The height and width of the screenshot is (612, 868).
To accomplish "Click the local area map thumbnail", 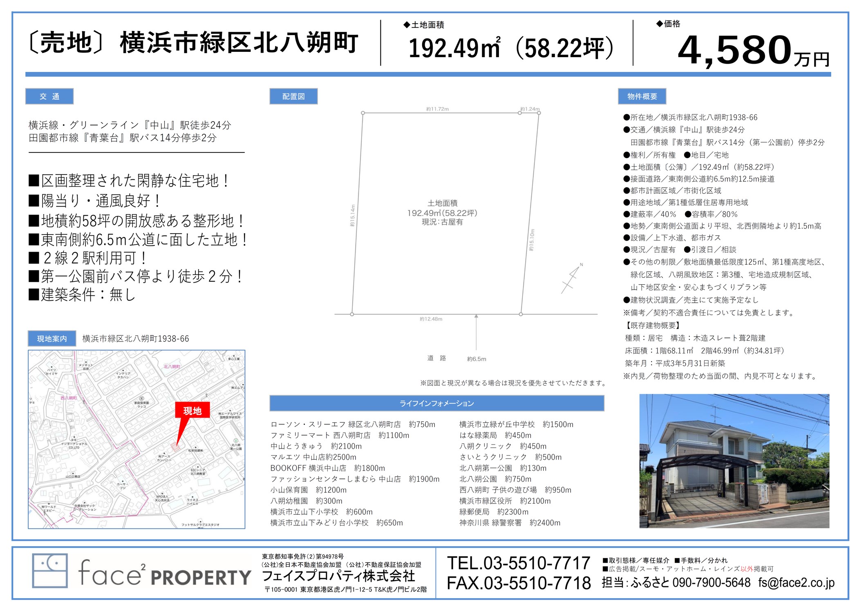I will pos(136,439).
